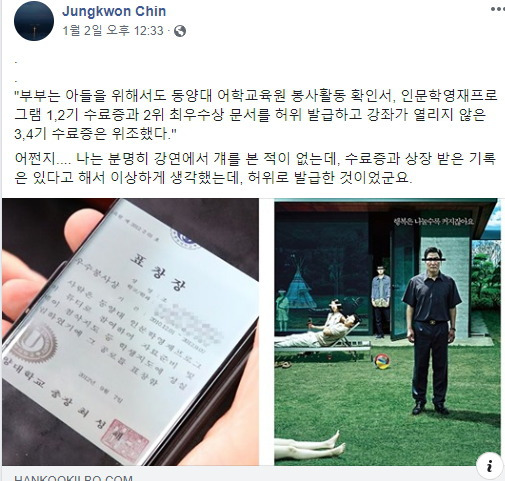
Task: Open the post options three-dot menu
Action: point(498,9)
